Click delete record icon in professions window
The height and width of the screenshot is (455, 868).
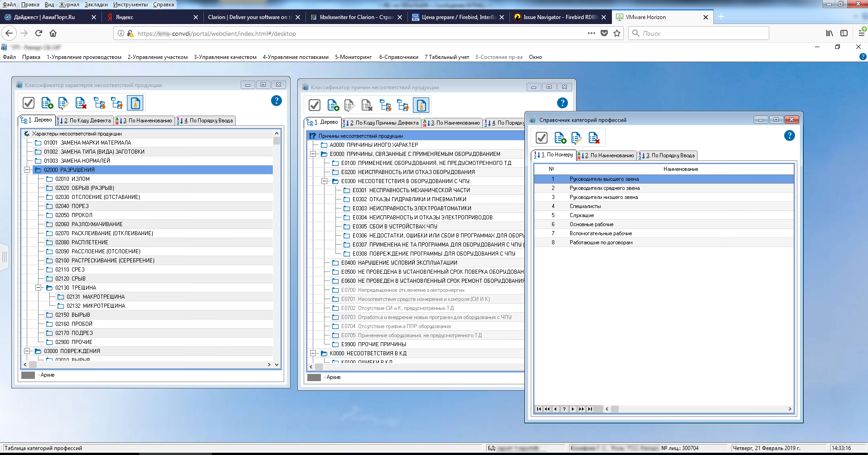(594, 138)
